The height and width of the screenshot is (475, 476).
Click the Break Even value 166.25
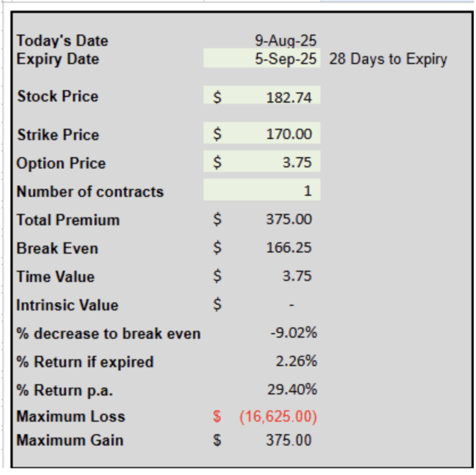pyautogui.click(x=262, y=247)
